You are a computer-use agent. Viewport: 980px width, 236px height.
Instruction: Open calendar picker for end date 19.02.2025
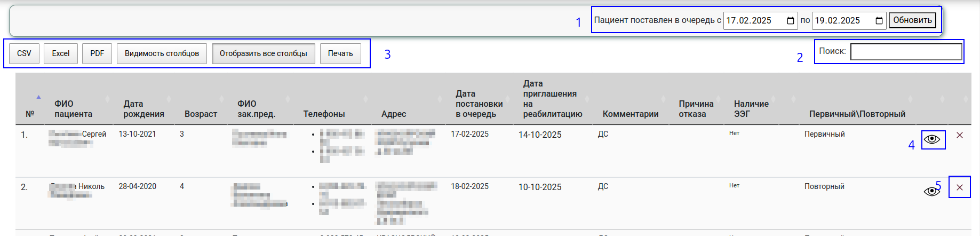pyautogui.click(x=879, y=21)
